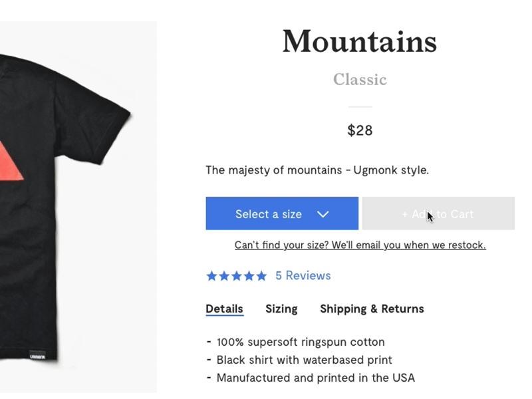Screen dimensions: 532x399
Task: Click the Add to Cart button
Action: (x=438, y=213)
